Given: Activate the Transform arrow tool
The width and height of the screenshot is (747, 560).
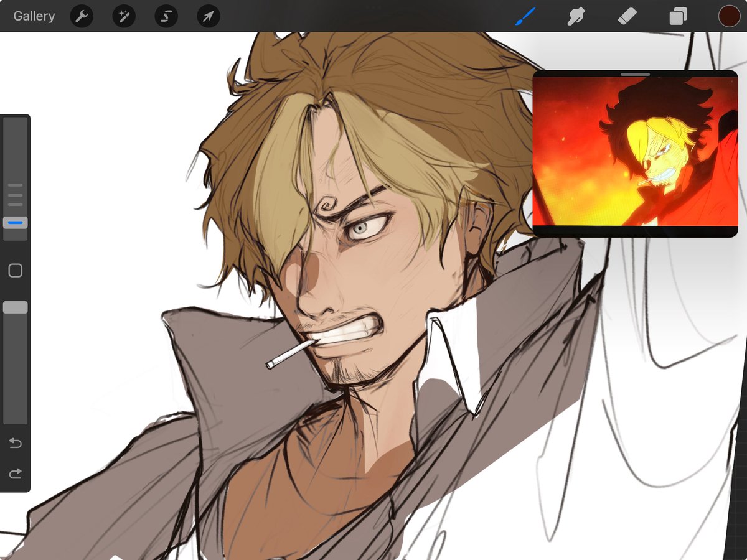Looking at the screenshot, I should point(209,16).
